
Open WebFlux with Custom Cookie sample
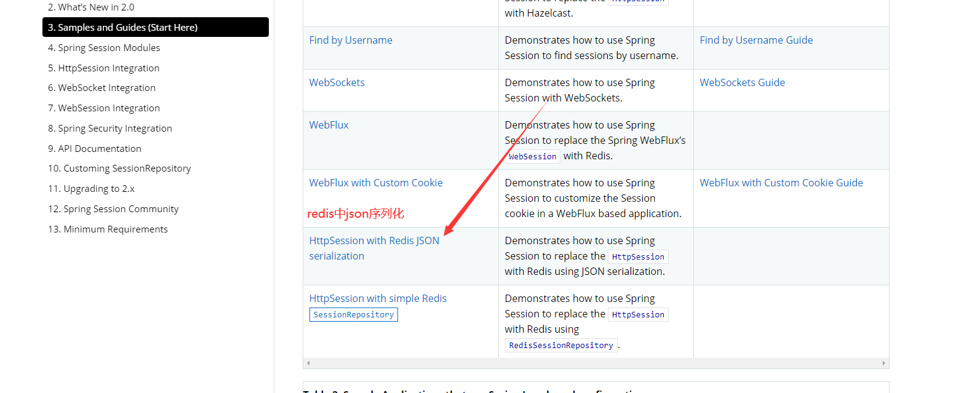point(376,183)
